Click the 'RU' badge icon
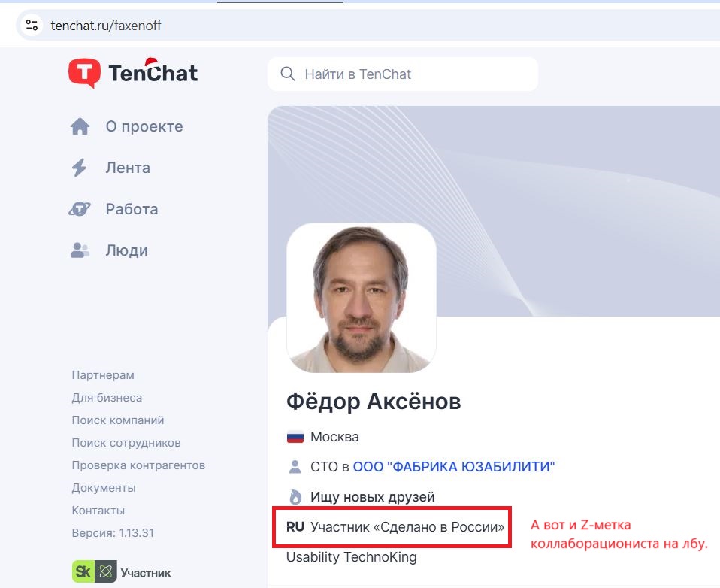Image resolution: width=720 pixels, height=588 pixels. [295, 527]
